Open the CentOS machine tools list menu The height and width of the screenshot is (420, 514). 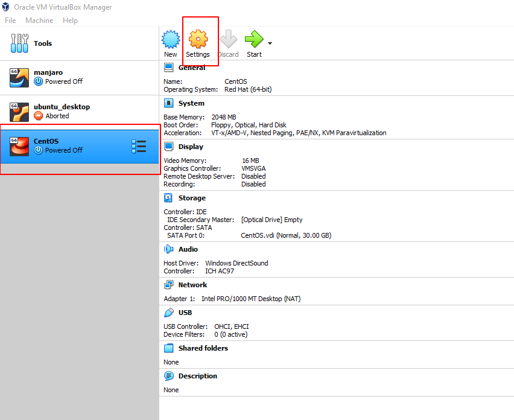(139, 147)
